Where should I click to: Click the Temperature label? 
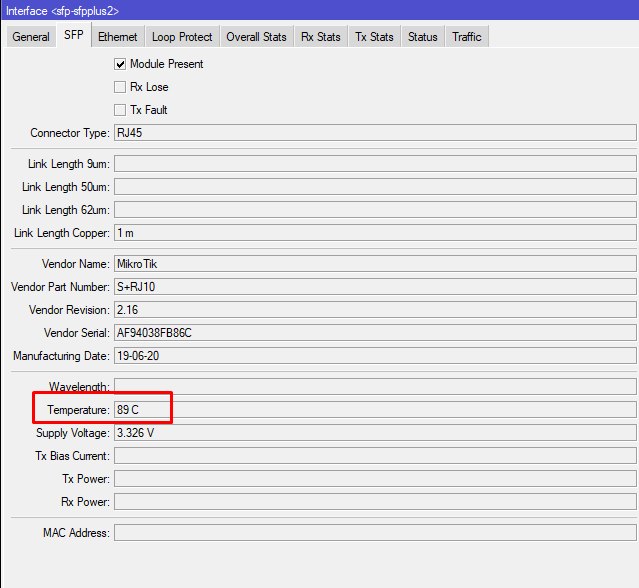click(78, 410)
